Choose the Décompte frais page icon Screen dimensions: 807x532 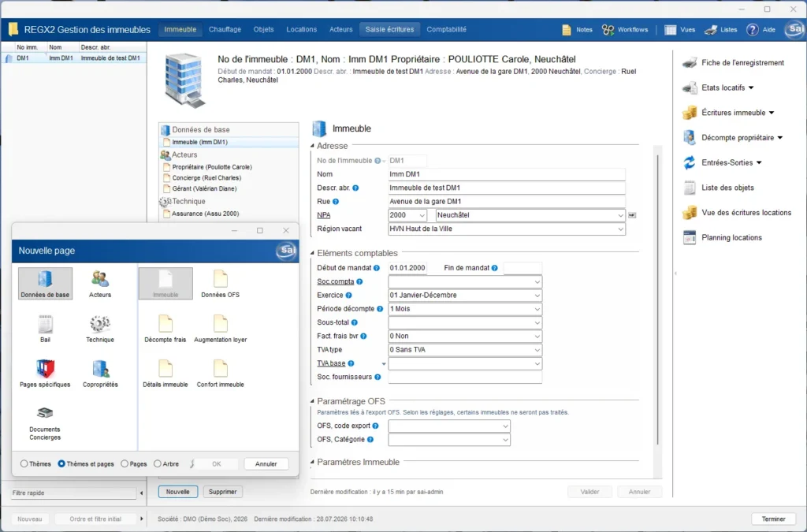165,328
